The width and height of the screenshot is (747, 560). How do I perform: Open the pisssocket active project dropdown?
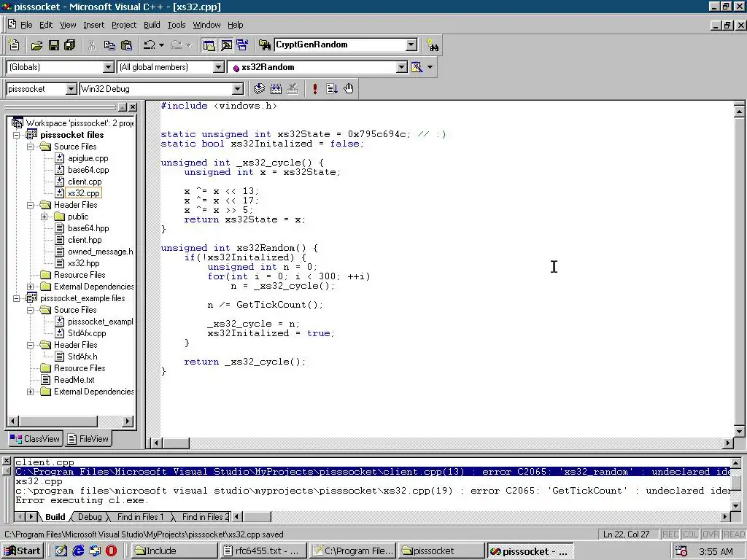pos(71,89)
